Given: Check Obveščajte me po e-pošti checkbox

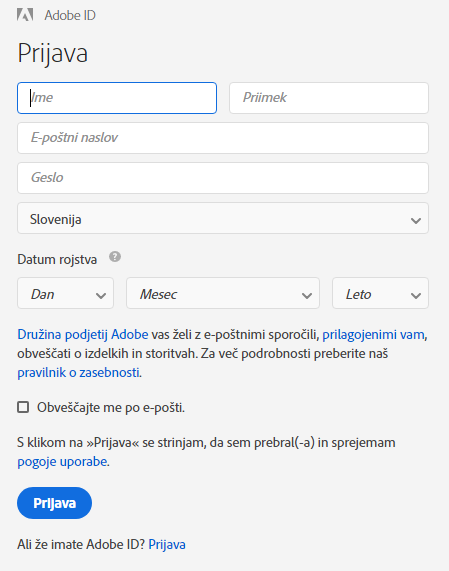Looking at the screenshot, I should click(x=23, y=407).
